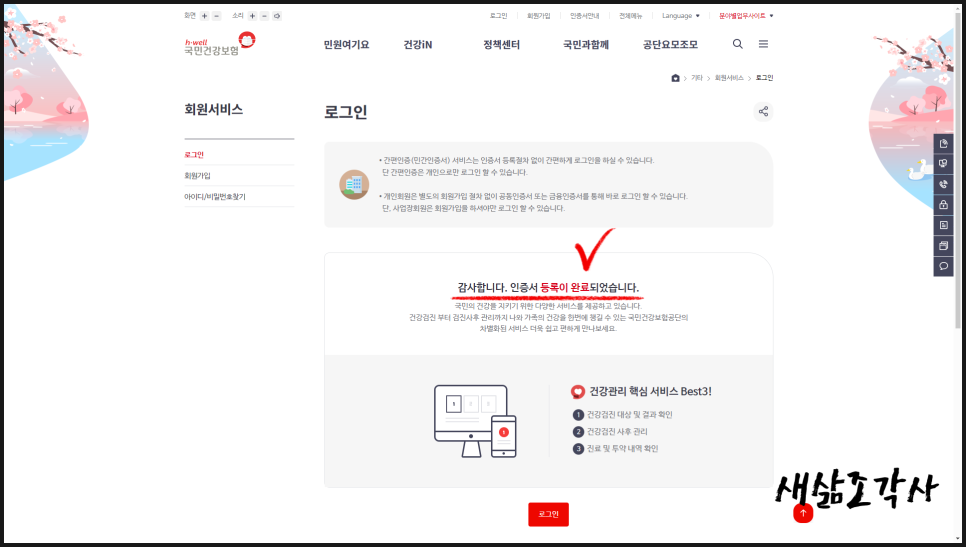
Task: Open the 공단요모조모 main menu
Action: point(670,44)
